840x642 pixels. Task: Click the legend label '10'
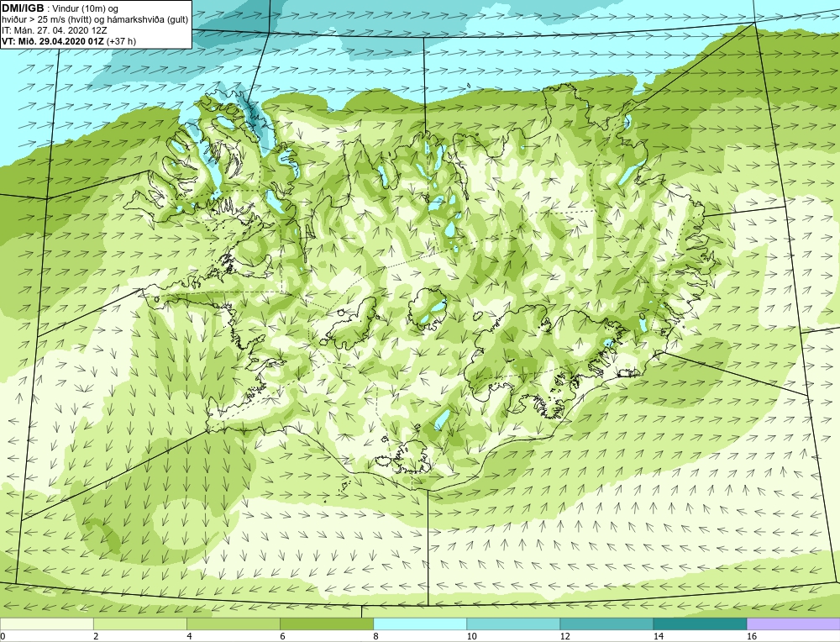(x=471, y=636)
